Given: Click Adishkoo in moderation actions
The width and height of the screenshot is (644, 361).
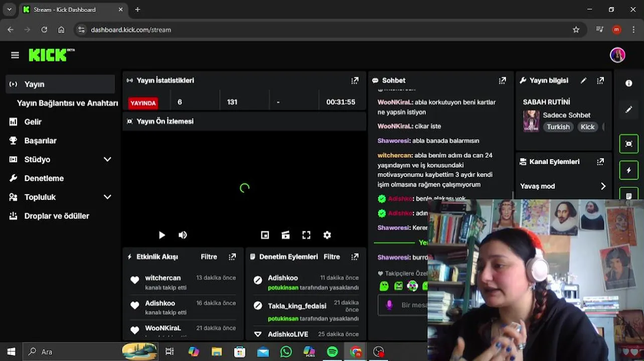Looking at the screenshot, I should pyautogui.click(x=282, y=278).
